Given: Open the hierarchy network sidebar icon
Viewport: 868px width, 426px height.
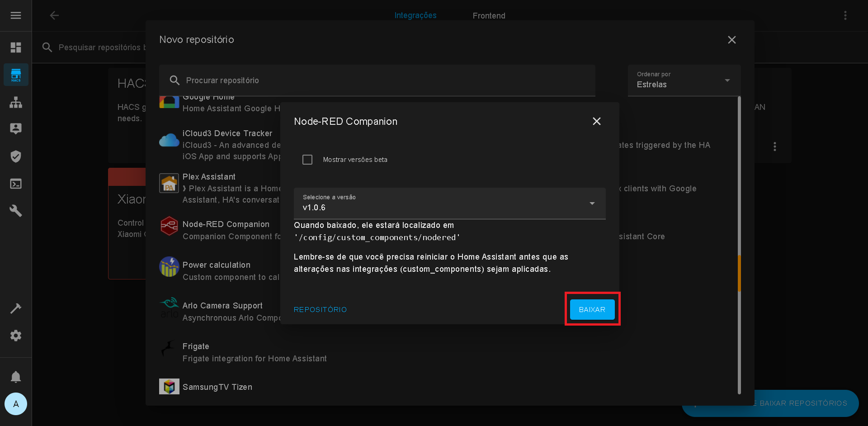Looking at the screenshot, I should click(x=16, y=102).
